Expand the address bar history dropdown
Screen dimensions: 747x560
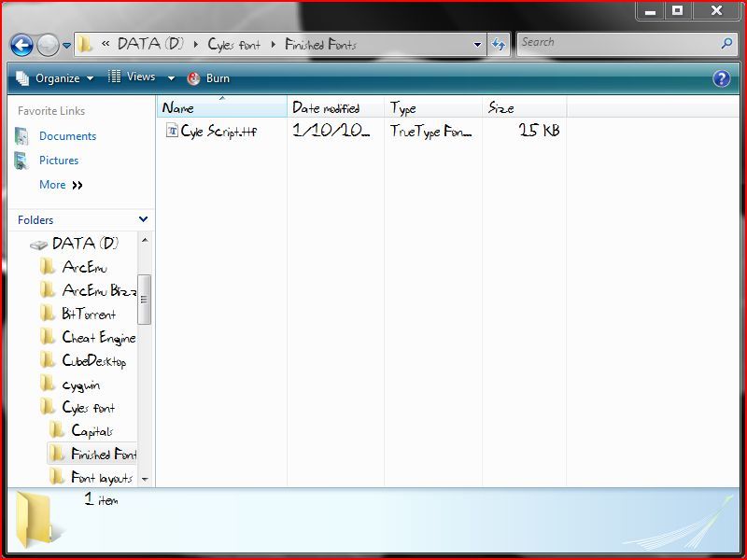(477, 45)
